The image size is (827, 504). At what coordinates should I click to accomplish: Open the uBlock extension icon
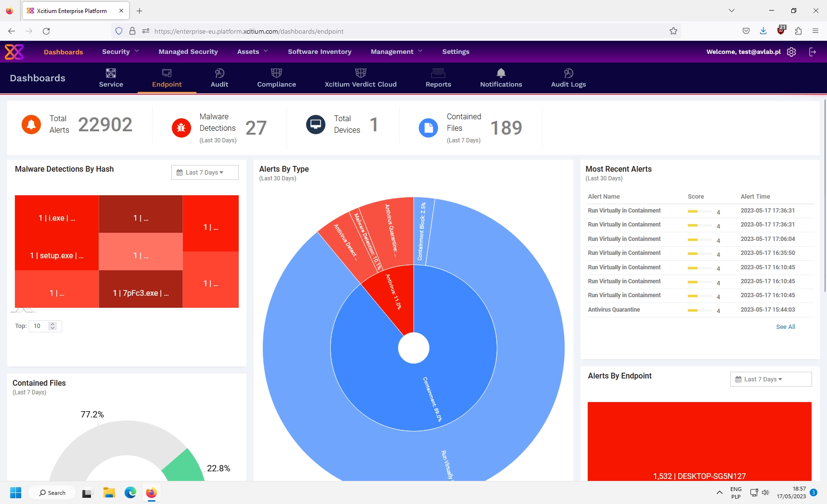point(781,30)
